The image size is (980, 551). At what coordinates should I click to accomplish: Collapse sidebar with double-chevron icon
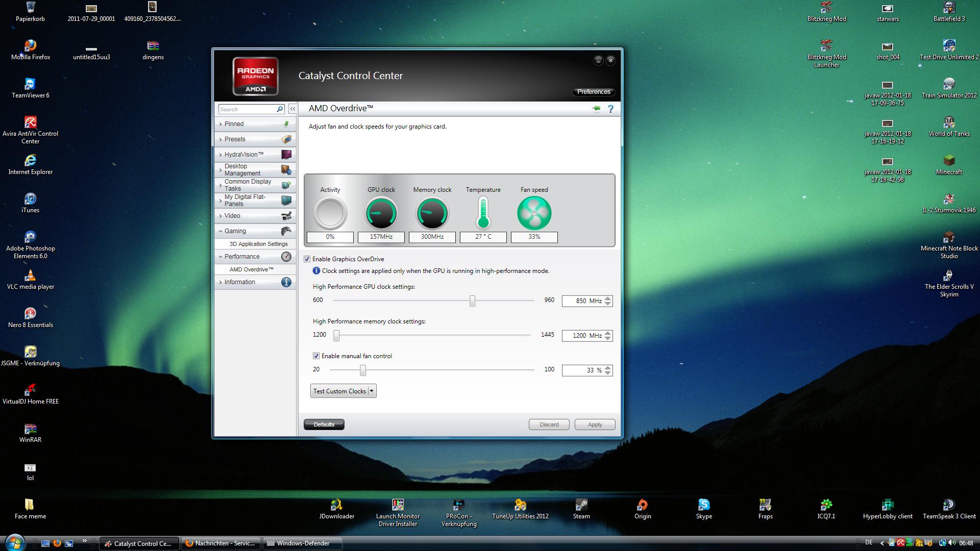click(292, 109)
